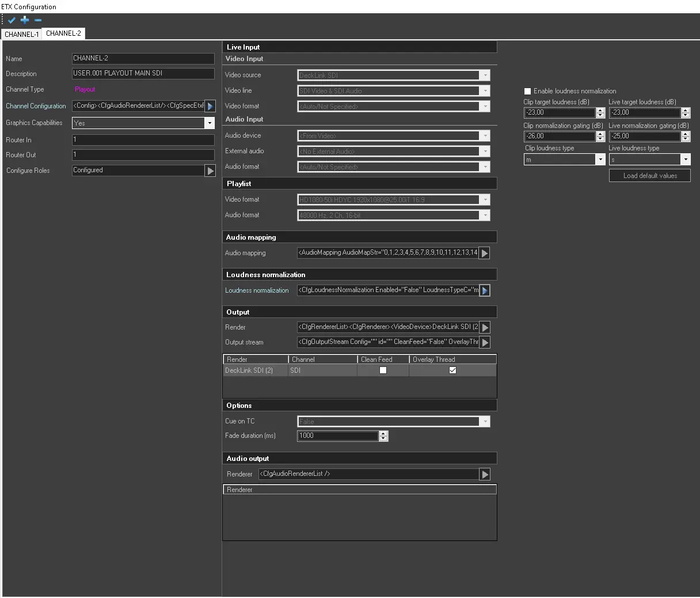Open Audio output Renderer arrow button

coord(485,474)
